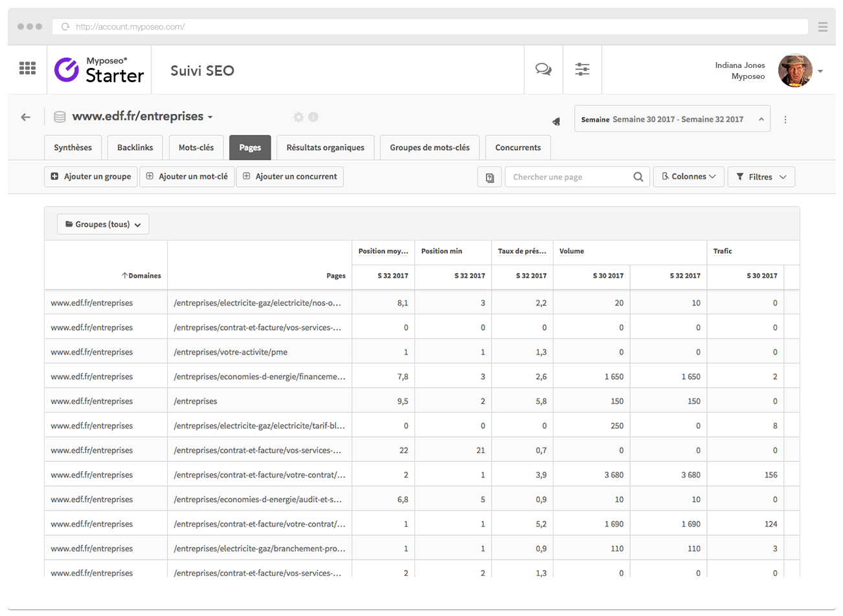Open the Filtres dropdown
The width and height of the screenshot is (843, 616).
(x=761, y=177)
